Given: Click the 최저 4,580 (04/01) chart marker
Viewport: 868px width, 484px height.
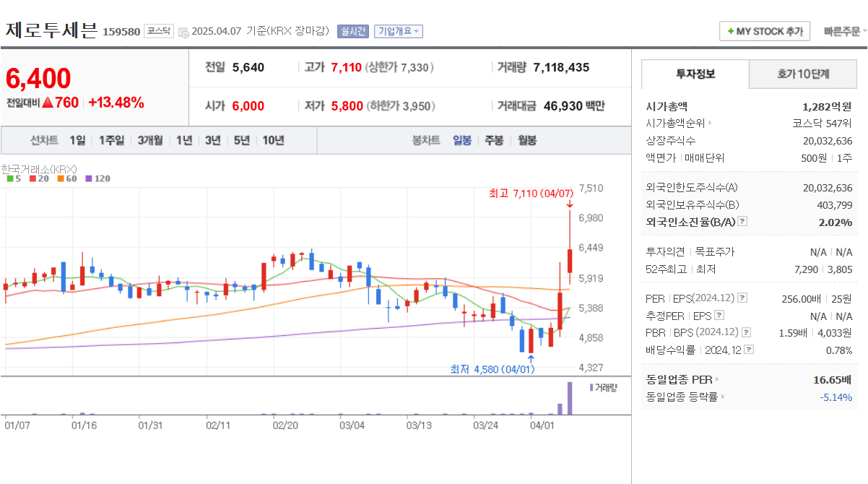Looking at the screenshot, I should 493,369.
